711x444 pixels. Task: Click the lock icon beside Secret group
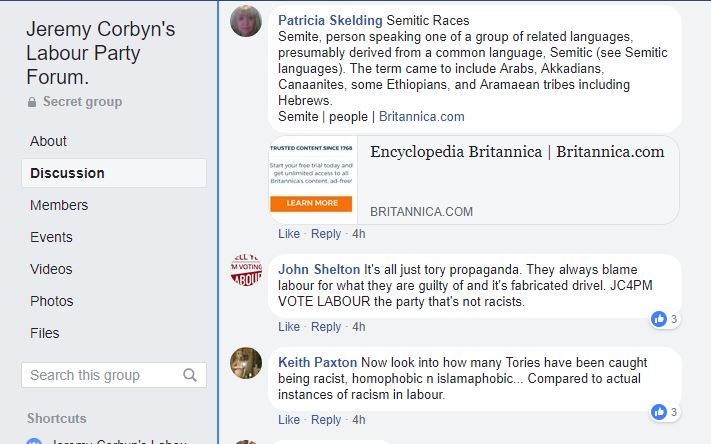32,102
